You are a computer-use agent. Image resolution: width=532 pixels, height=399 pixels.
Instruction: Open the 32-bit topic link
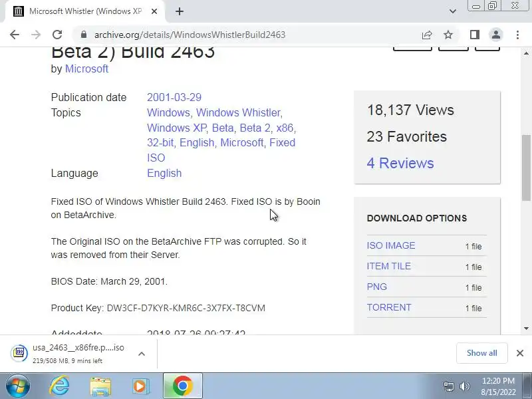[x=160, y=143]
